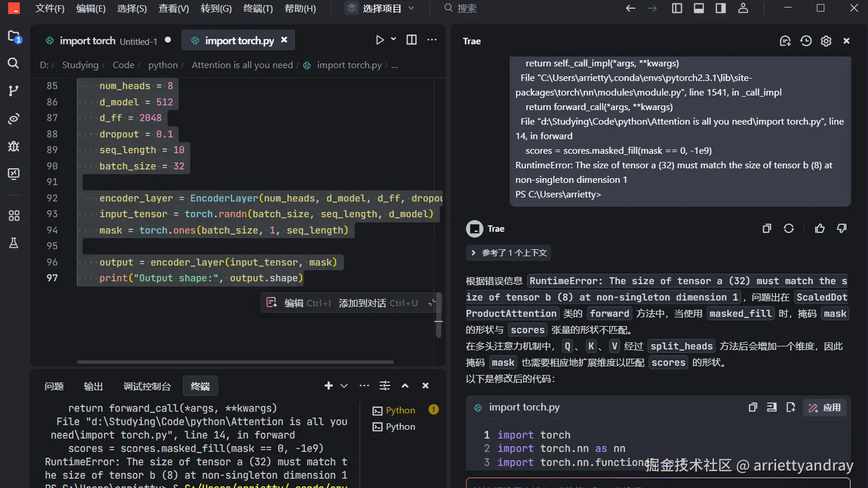This screenshot has height=488, width=868.
Task: Go back with the left arrow
Action: pyautogui.click(x=631, y=8)
